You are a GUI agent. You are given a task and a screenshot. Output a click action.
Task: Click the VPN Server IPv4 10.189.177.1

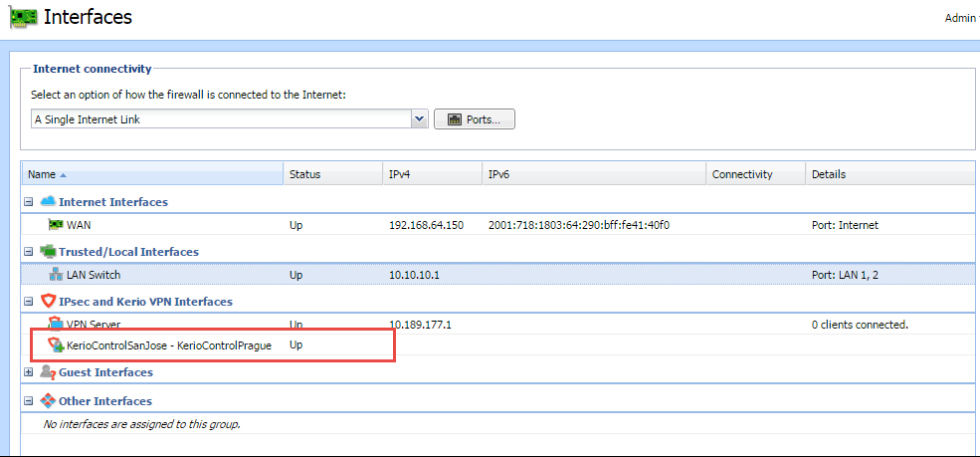tap(420, 325)
